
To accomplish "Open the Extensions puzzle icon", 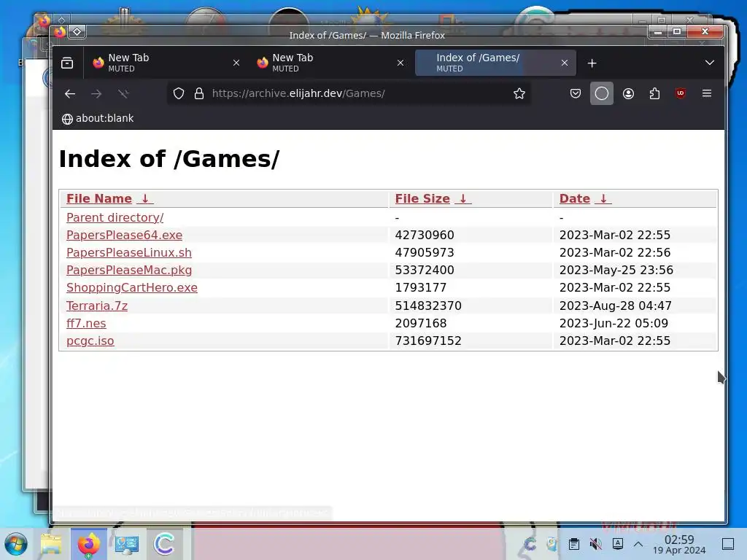I will [654, 93].
